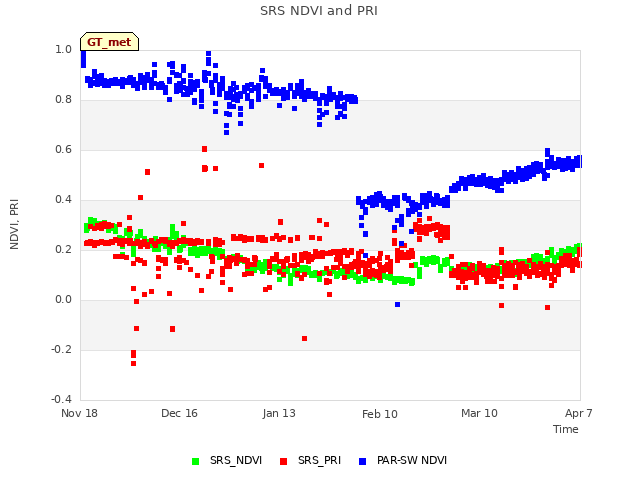Click the green SRS_NDVI legend swatch
640x480 pixels.
click(x=196, y=461)
